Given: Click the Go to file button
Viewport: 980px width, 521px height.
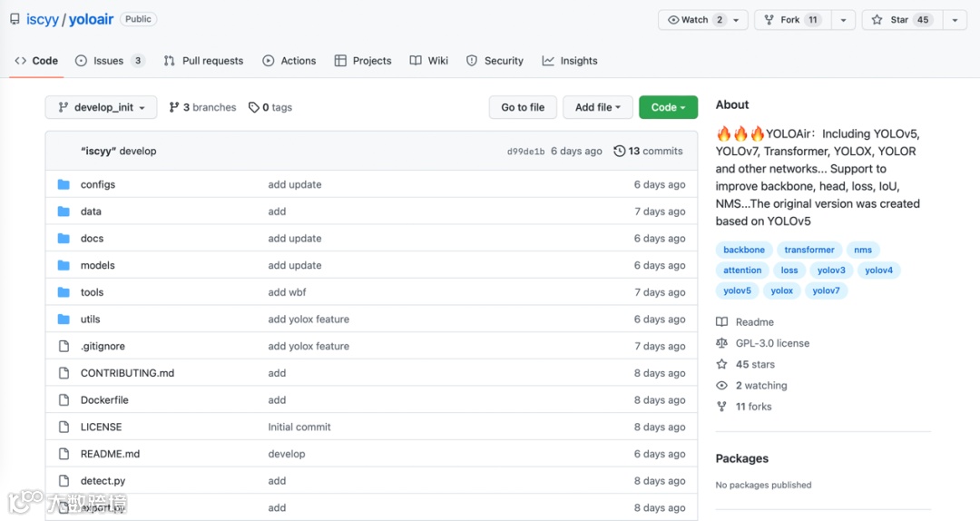Looking at the screenshot, I should point(523,108).
